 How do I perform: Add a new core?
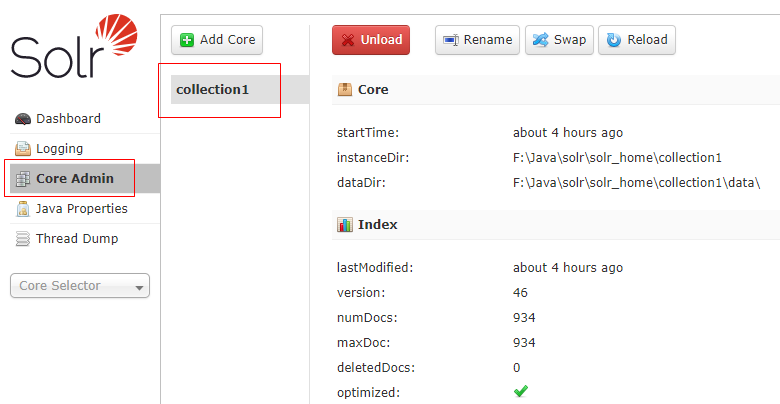217,40
